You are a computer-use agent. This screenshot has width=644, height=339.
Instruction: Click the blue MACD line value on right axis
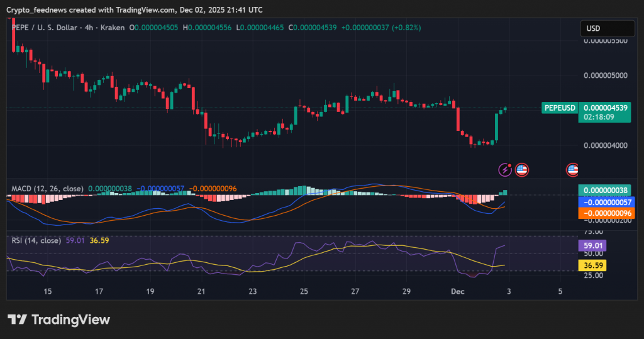606,202
